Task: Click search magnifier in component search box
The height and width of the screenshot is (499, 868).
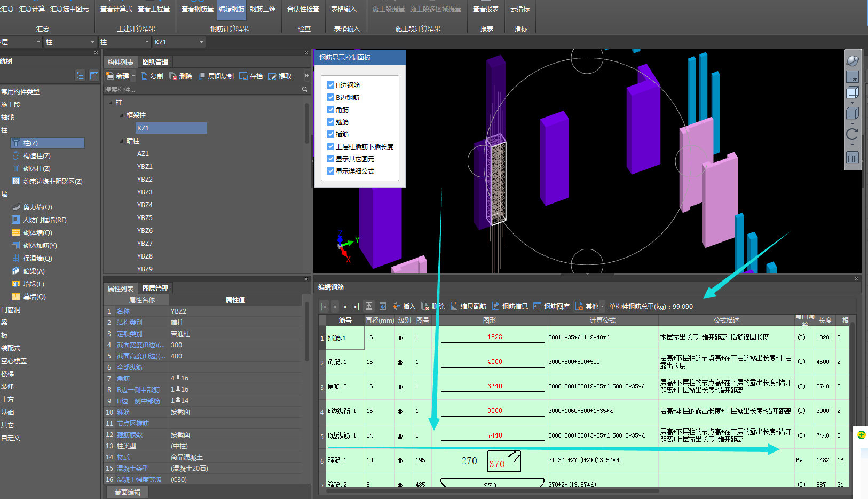Action: (x=305, y=89)
